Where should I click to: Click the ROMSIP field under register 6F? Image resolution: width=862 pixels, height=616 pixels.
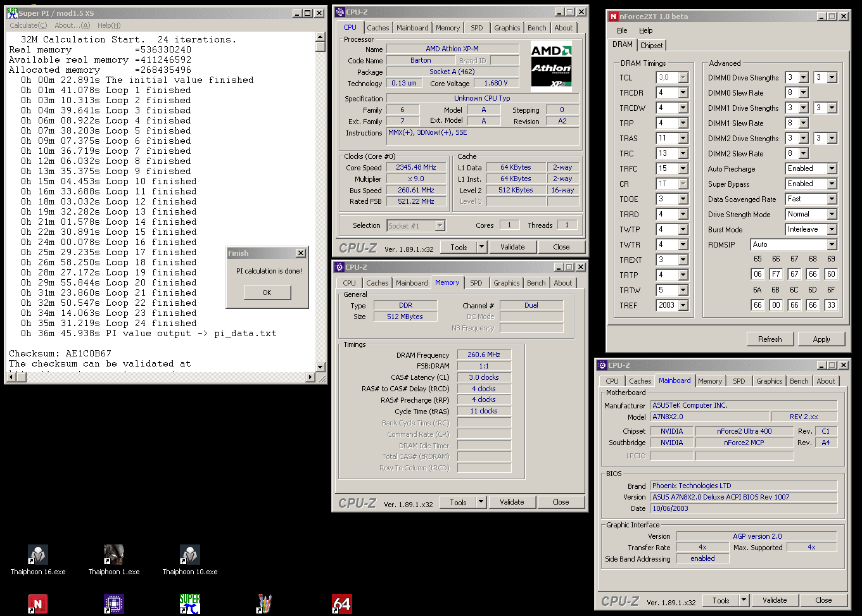pos(831,305)
